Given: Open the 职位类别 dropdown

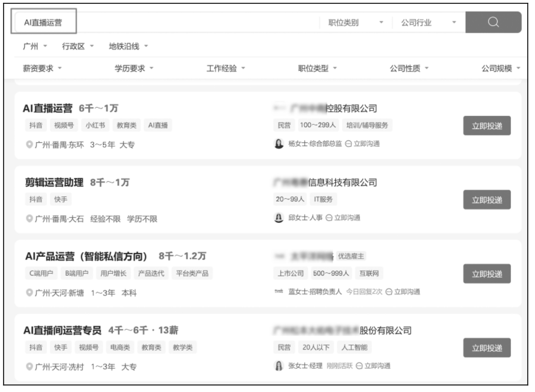Looking at the screenshot, I should [355, 23].
